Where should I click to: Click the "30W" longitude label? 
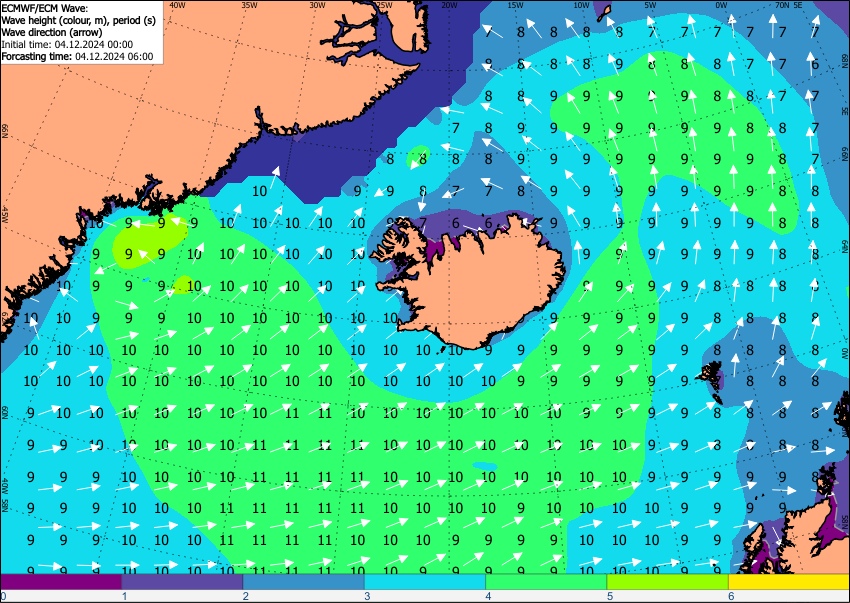coord(317,5)
